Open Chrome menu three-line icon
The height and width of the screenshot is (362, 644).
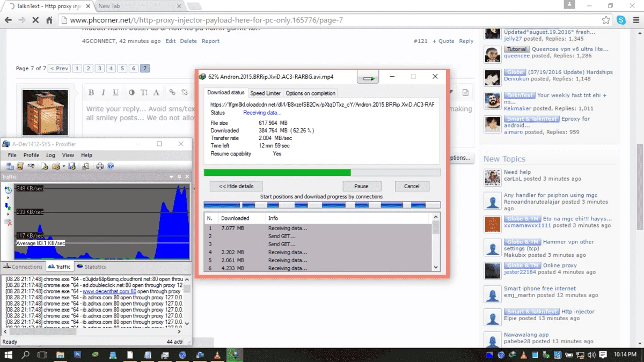pos(635,20)
